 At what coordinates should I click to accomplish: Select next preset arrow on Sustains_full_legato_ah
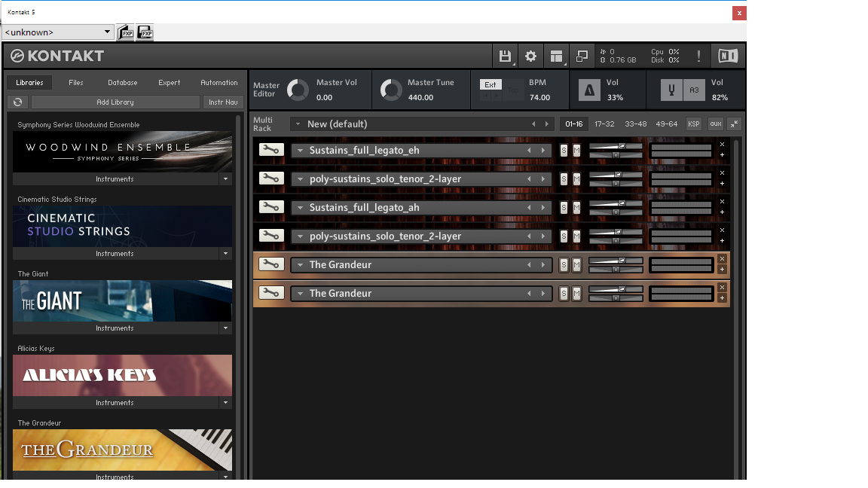(543, 208)
